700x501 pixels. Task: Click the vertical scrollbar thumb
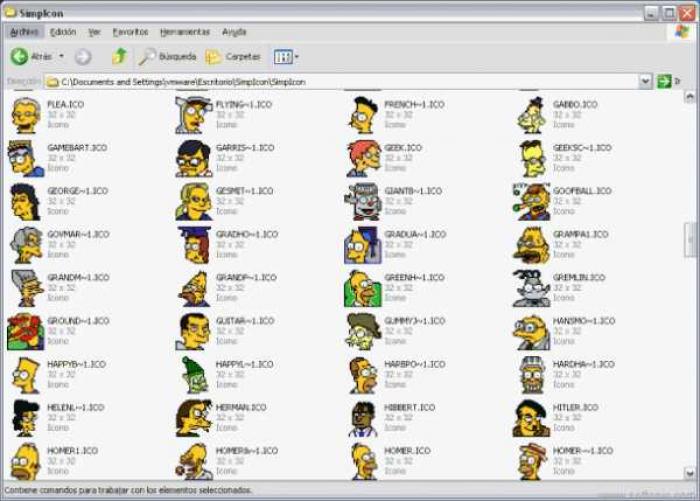(x=690, y=240)
